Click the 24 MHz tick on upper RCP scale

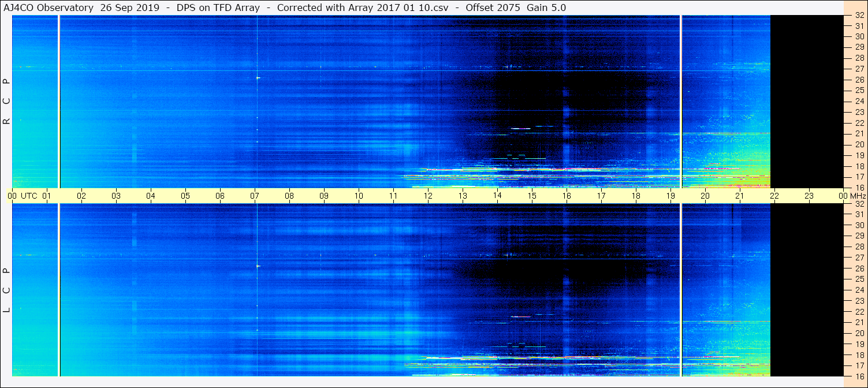[x=859, y=101]
